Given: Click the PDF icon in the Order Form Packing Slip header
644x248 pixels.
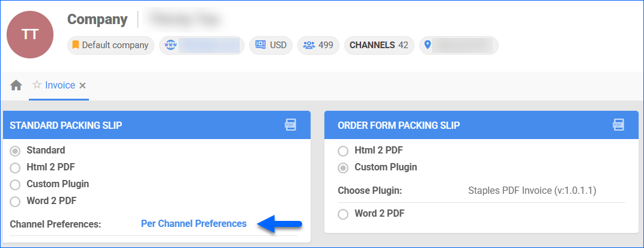Looking at the screenshot, I should (619, 125).
